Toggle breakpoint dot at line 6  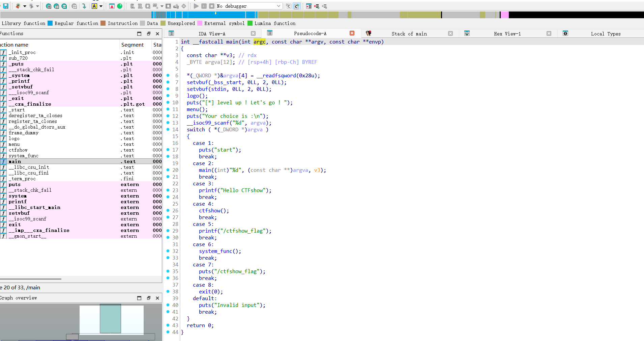pyautogui.click(x=168, y=75)
